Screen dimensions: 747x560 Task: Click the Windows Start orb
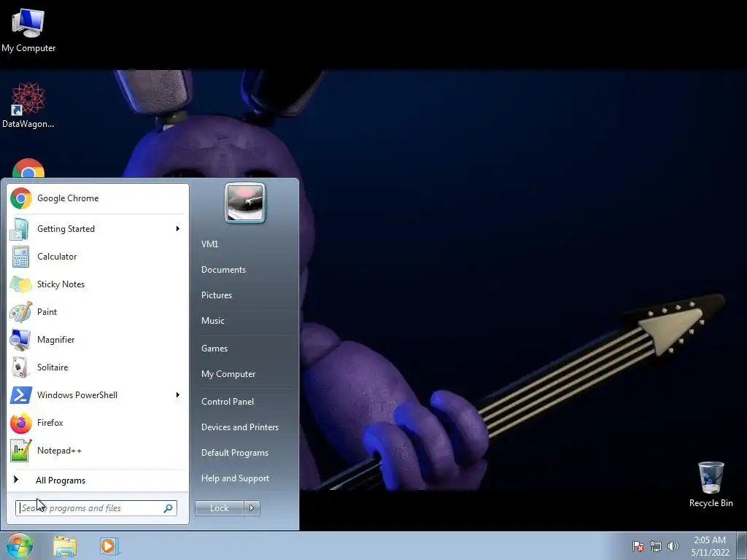[x=20, y=545]
